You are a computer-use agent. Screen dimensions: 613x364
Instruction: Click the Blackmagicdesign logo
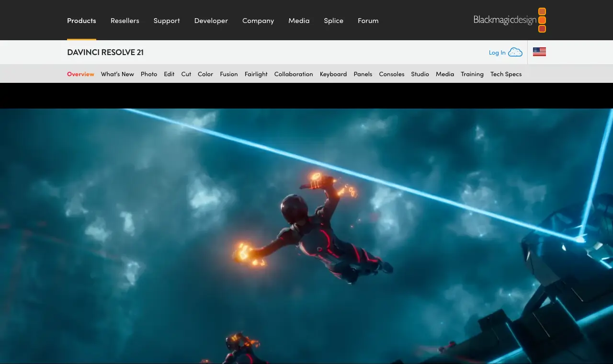(510, 20)
